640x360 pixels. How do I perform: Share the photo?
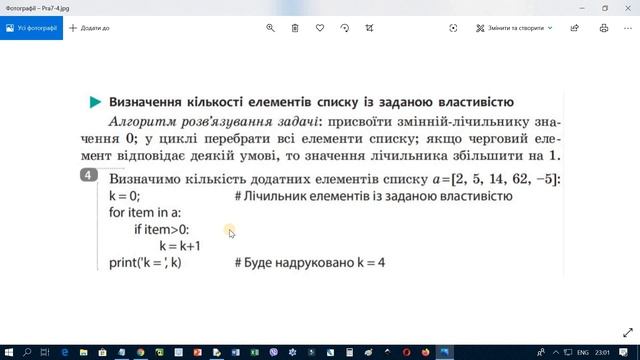coord(575,28)
